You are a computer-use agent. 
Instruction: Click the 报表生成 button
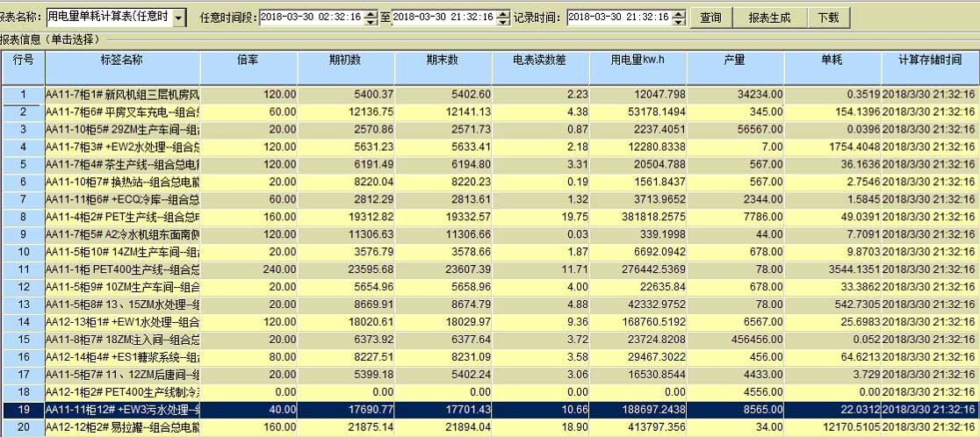(x=768, y=18)
